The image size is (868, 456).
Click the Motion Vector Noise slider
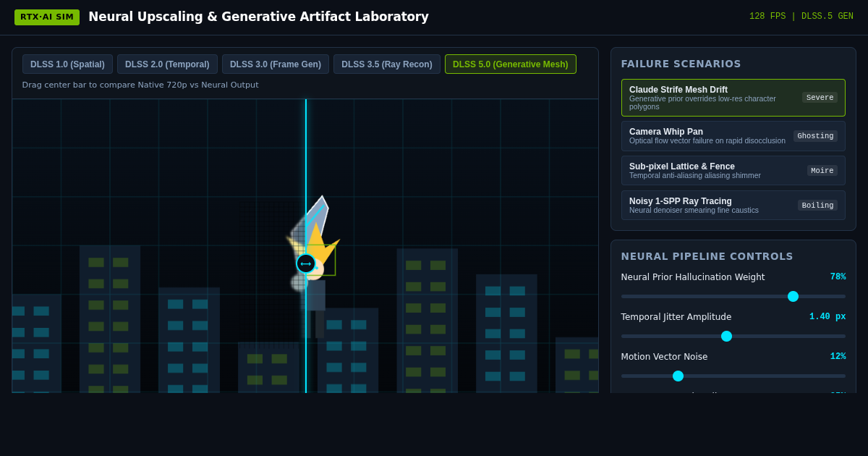tap(733, 376)
